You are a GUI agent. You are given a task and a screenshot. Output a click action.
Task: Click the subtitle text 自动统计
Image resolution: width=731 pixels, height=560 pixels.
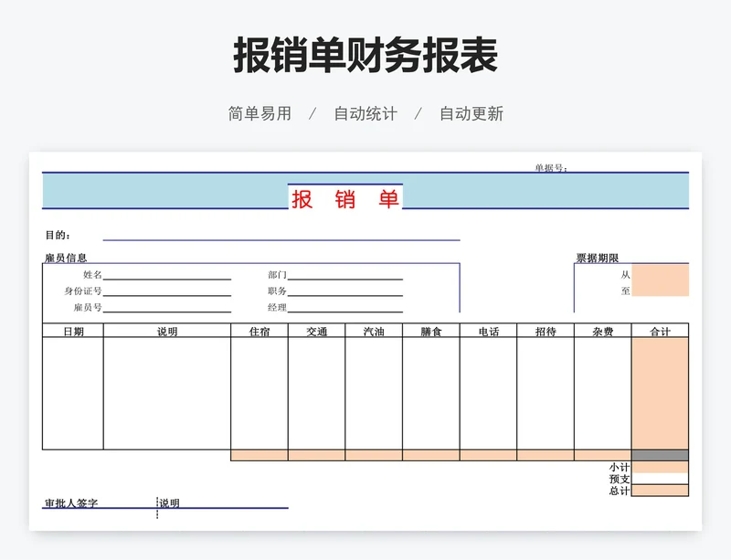365,114
